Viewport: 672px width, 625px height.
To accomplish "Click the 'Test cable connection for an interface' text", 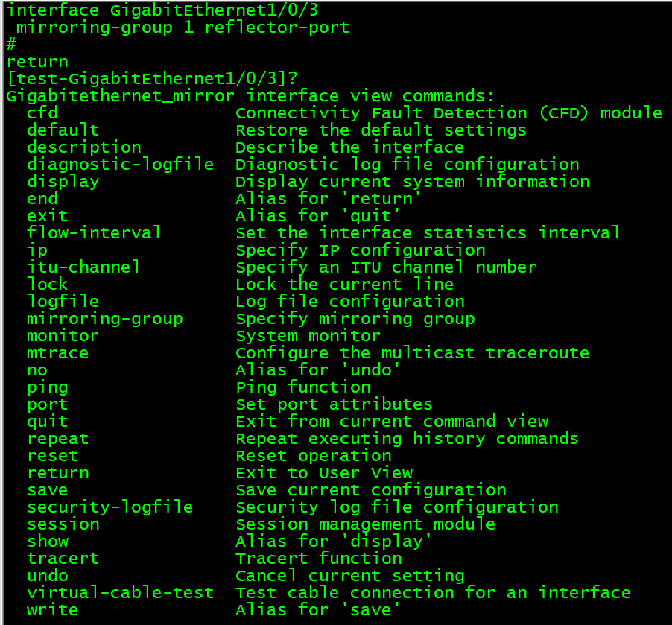I will (433, 593).
